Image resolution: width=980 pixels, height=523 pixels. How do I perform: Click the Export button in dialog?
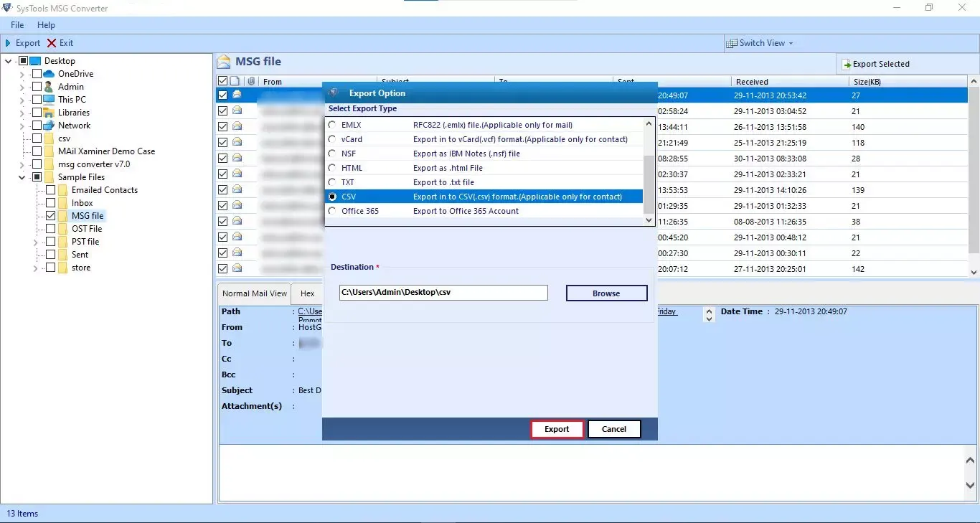tap(557, 429)
